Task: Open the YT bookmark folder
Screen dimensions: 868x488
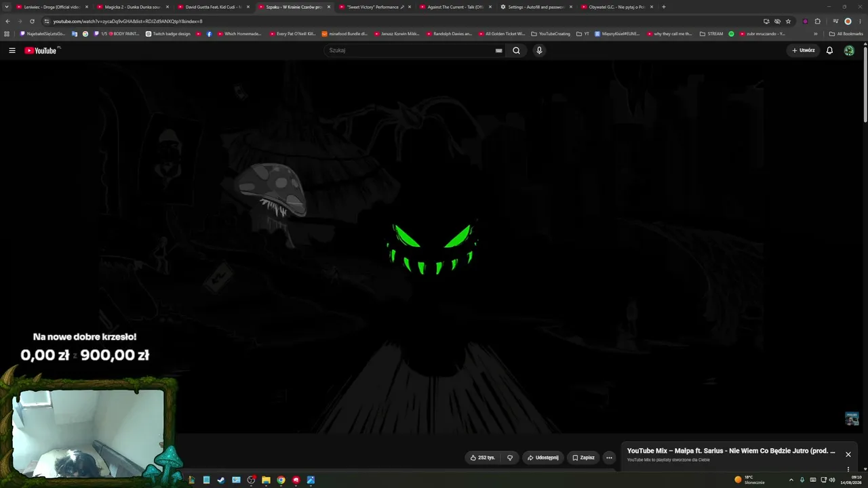Action: click(x=583, y=34)
